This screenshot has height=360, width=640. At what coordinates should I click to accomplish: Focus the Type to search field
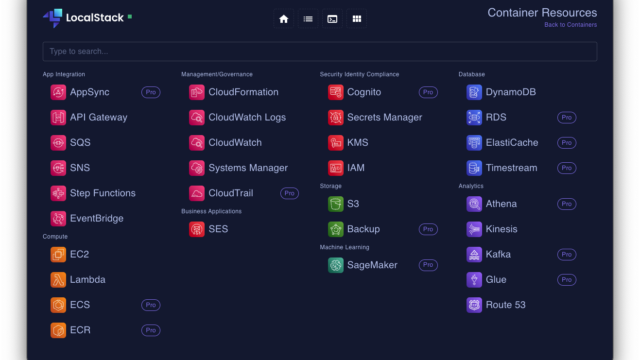(x=320, y=51)
